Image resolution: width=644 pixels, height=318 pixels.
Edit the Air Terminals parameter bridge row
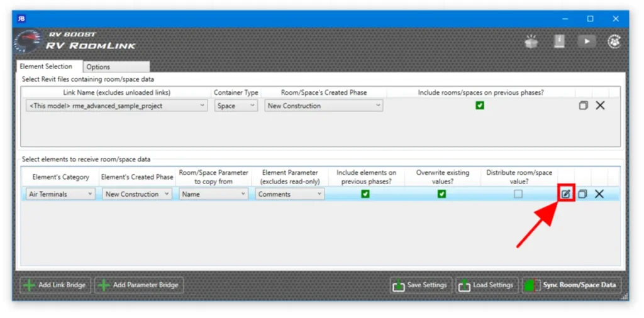point(566,194)
